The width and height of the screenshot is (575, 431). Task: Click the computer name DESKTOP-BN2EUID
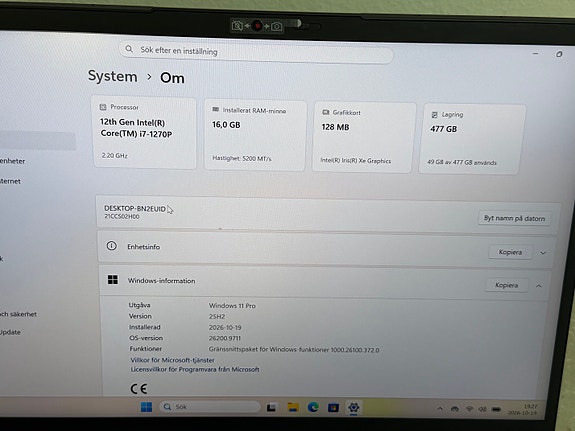click(x=135, y=208)
